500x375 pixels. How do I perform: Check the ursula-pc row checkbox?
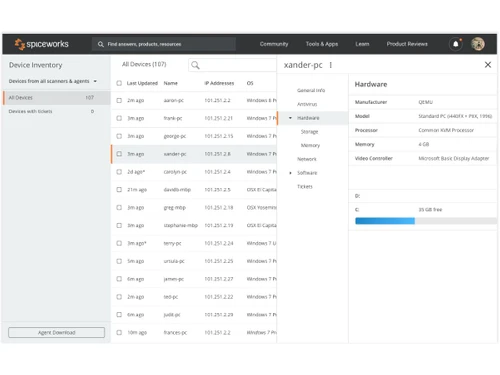click(x=119, y=261)
